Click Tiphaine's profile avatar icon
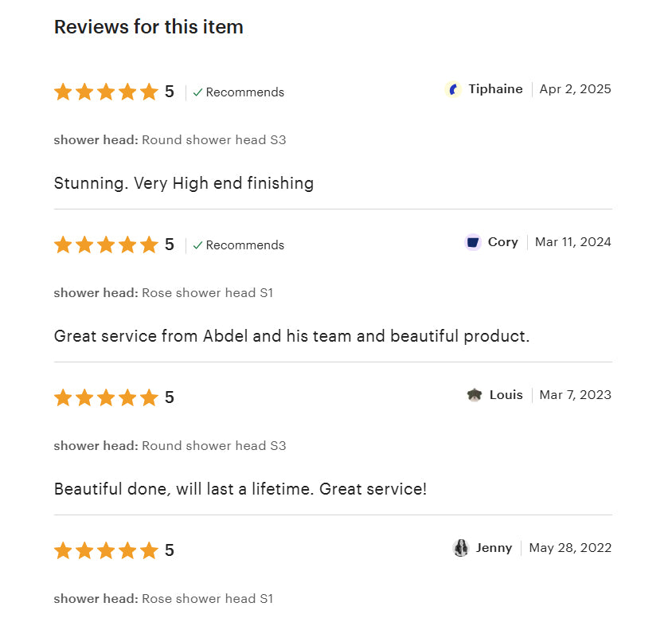Viewport: 672px width, 634px height. tap(453, 89)
